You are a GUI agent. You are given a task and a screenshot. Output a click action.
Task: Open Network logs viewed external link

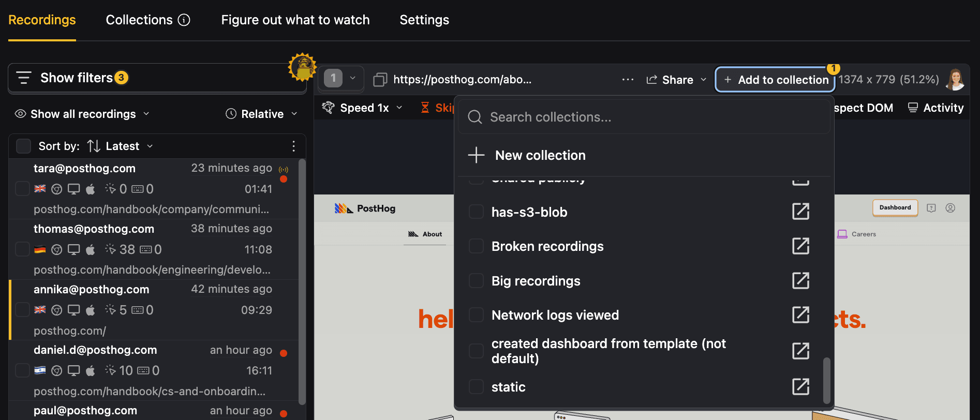tap(800, 314)
